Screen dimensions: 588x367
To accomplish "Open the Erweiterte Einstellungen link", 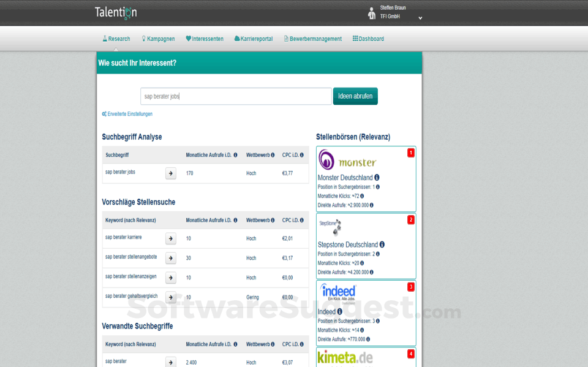I will click(x=130, y=114).
